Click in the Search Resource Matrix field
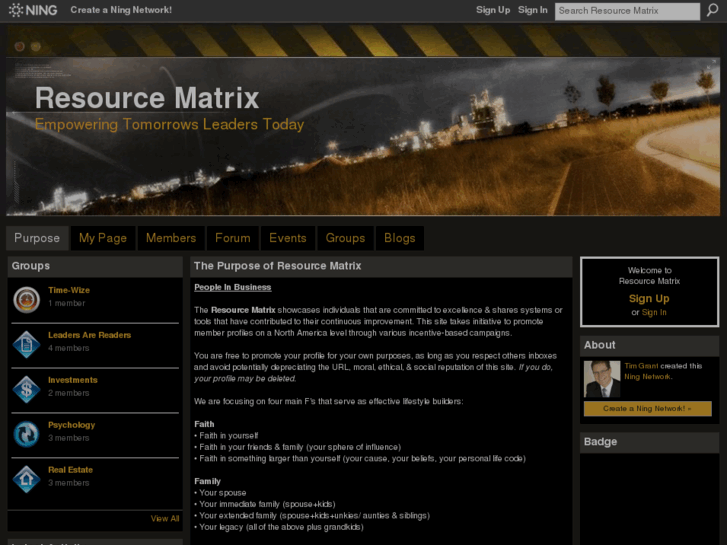 coord(627,11)
